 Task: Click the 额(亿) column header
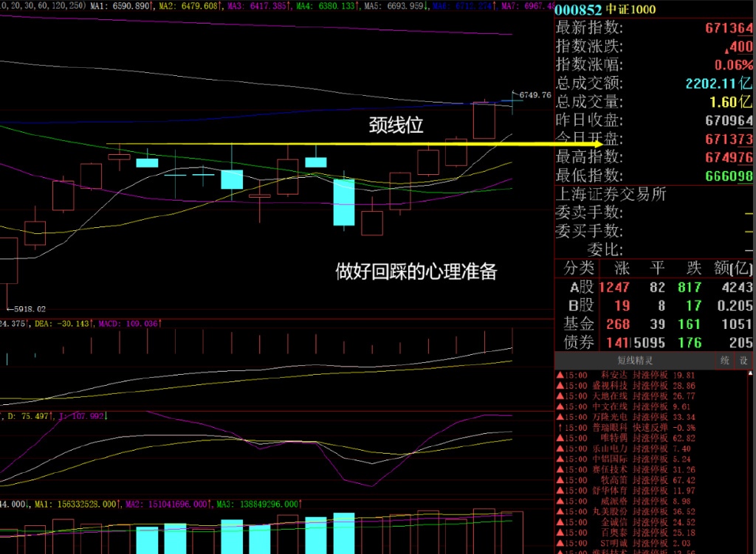(733, 268)
